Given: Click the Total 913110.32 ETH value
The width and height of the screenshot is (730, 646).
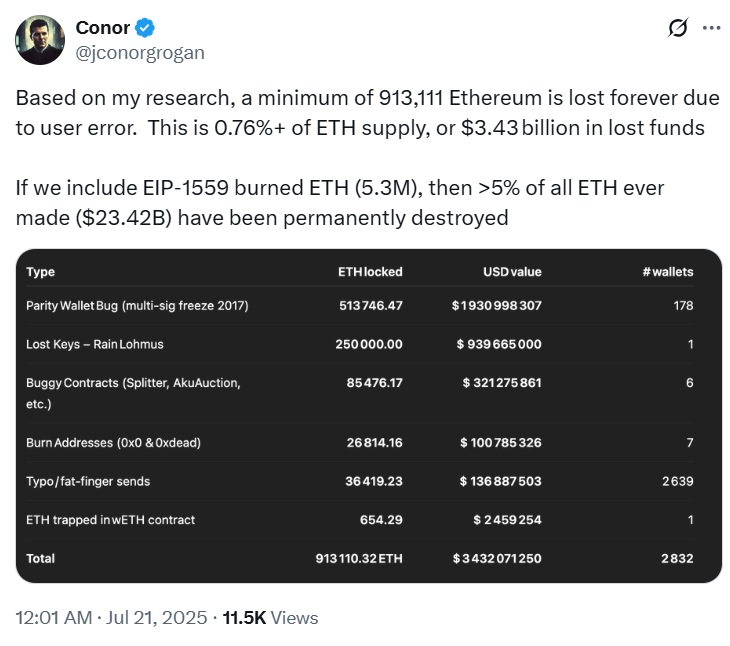Looking at the screenshot, I should coord(359,559).
